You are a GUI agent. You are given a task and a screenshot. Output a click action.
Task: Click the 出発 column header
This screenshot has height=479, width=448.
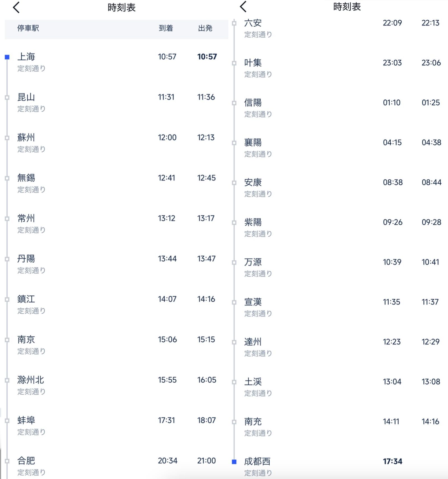tap(205, 28)
